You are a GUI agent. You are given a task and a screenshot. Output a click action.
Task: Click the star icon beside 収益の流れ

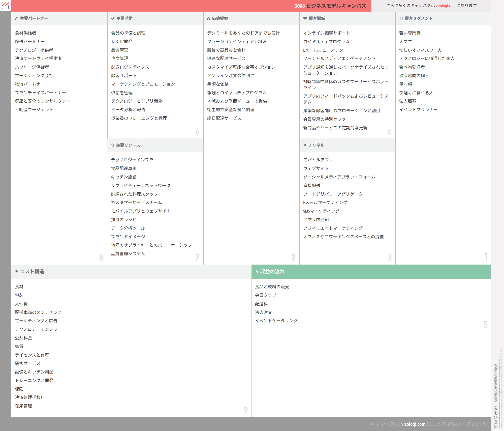pos(257,272)
